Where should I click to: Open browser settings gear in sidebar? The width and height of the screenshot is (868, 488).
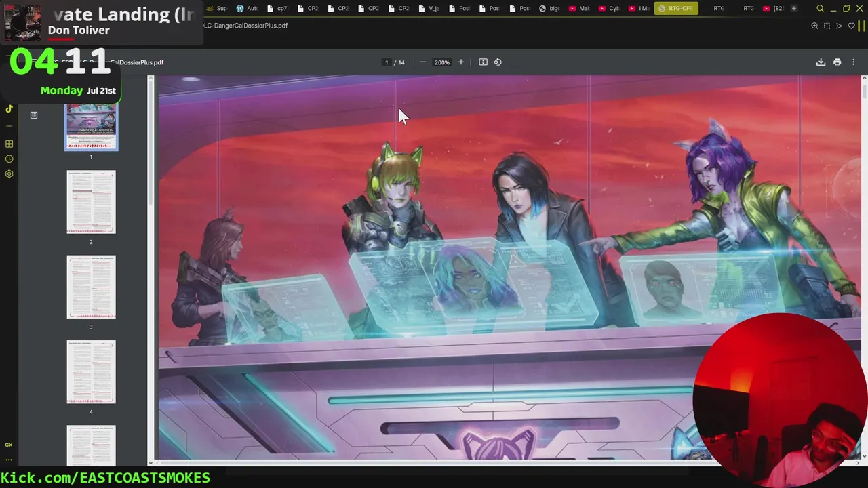pyautogui.click(x=9, y=174)
